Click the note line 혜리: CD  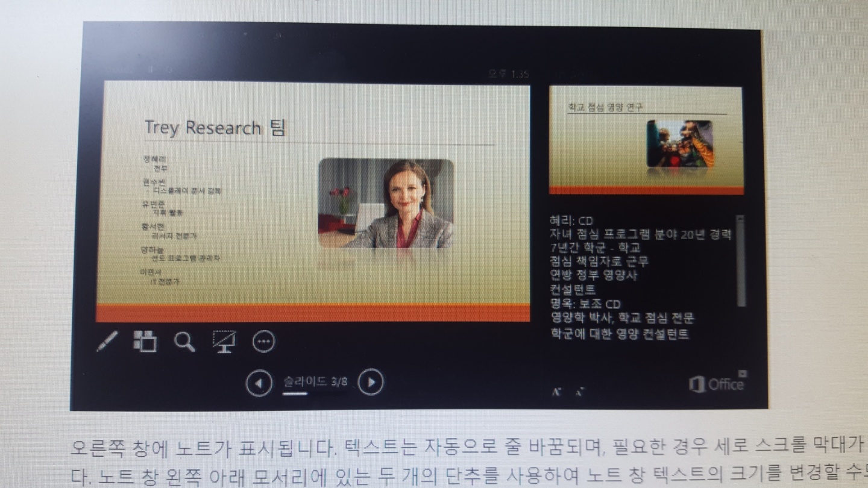click(x=571, y=221)
